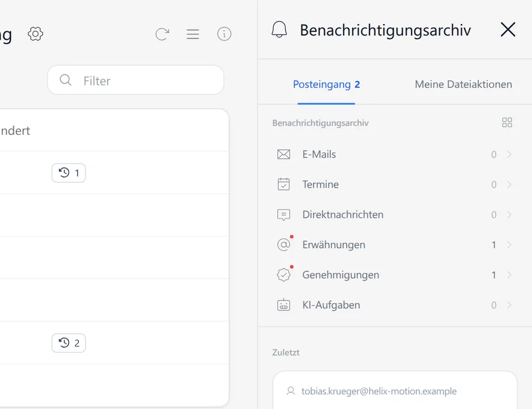Viewport: 532px width, 409px height.
Task: Open the hamburger list menu icon
Action: coord(193,34)
